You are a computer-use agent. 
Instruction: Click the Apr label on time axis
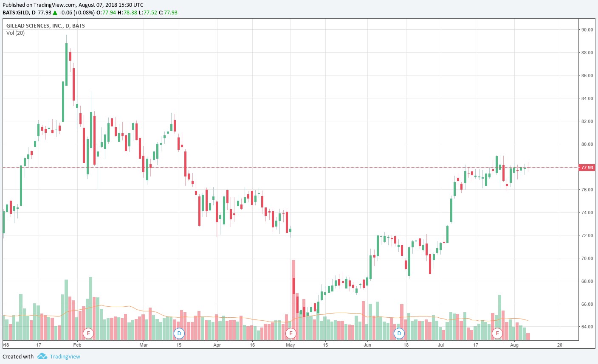tap(217, 345)
